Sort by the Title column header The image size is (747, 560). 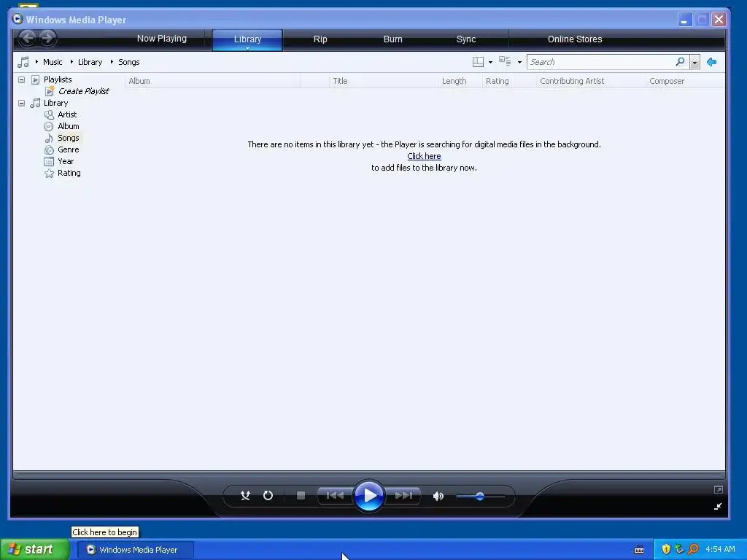(384, 81)
